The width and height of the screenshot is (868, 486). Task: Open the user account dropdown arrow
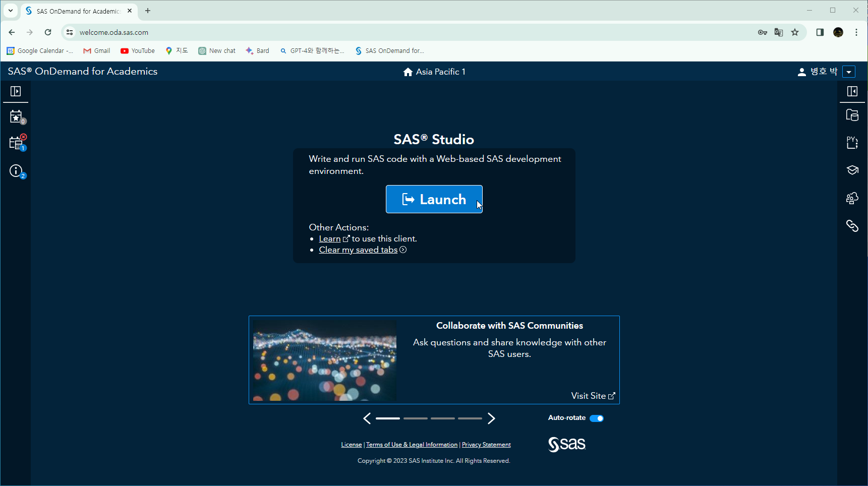(849, 72)
